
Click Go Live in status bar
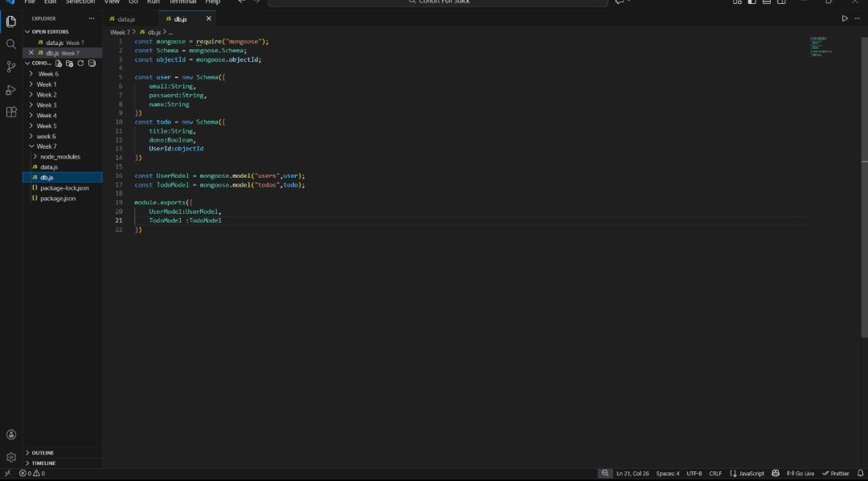point(800,473)
